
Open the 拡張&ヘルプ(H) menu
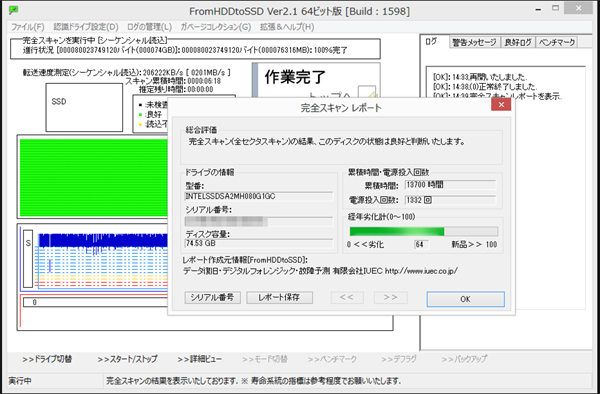pos(287,27)
